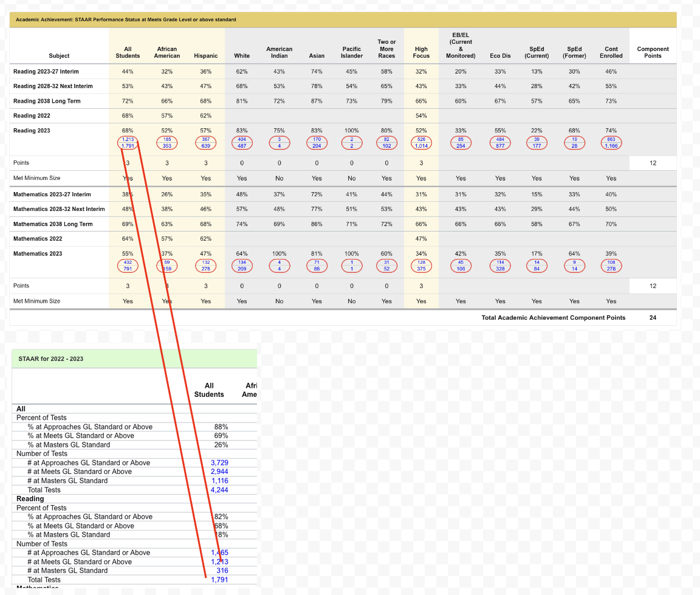Open the 128 link in Mathematics 2023 High Focus

tap(422, 263)
